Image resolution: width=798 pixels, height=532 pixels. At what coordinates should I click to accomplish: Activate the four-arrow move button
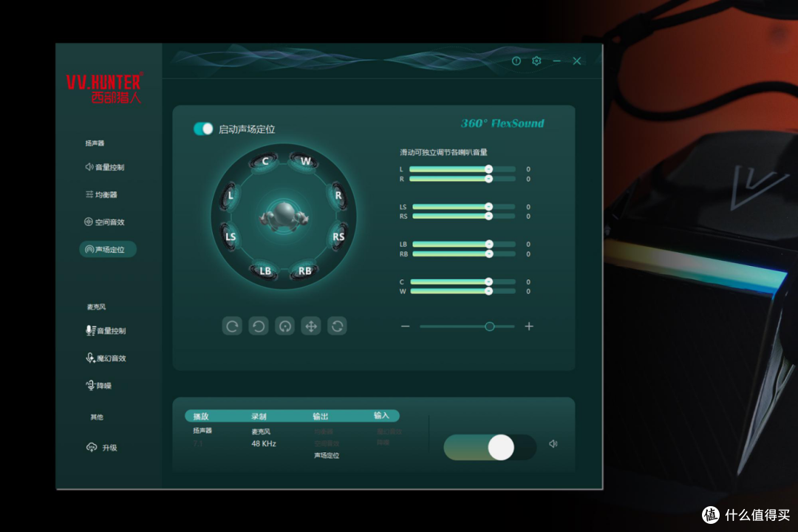[311, 326]
